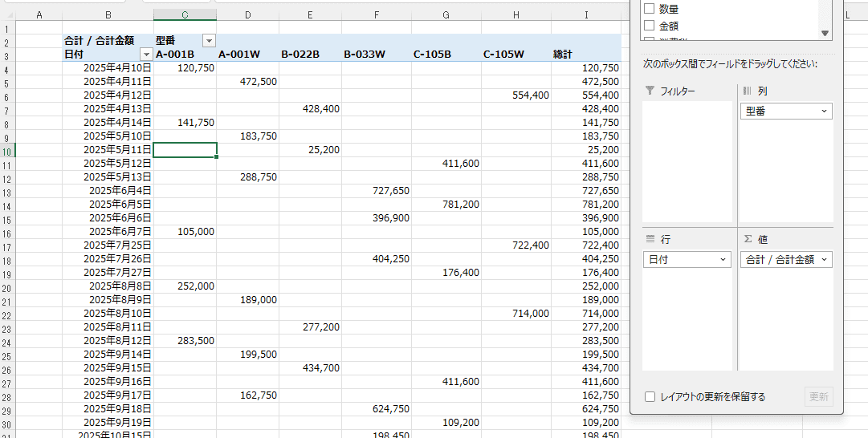Click the 列 area label

tap(762, 91)
